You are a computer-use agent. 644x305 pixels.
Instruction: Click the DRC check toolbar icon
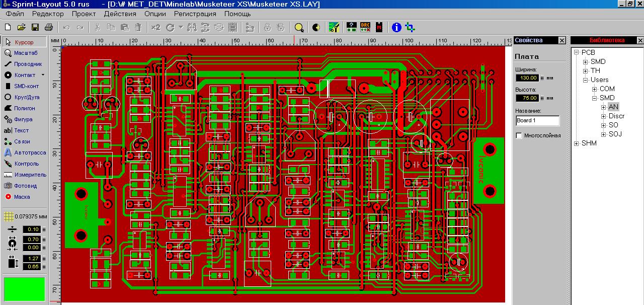point(365,27)
